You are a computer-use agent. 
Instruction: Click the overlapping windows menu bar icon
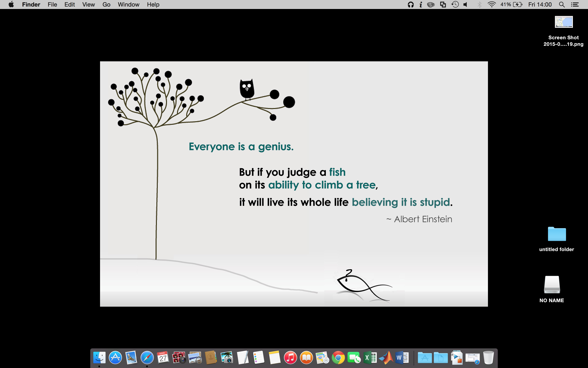tap(443, 4)
